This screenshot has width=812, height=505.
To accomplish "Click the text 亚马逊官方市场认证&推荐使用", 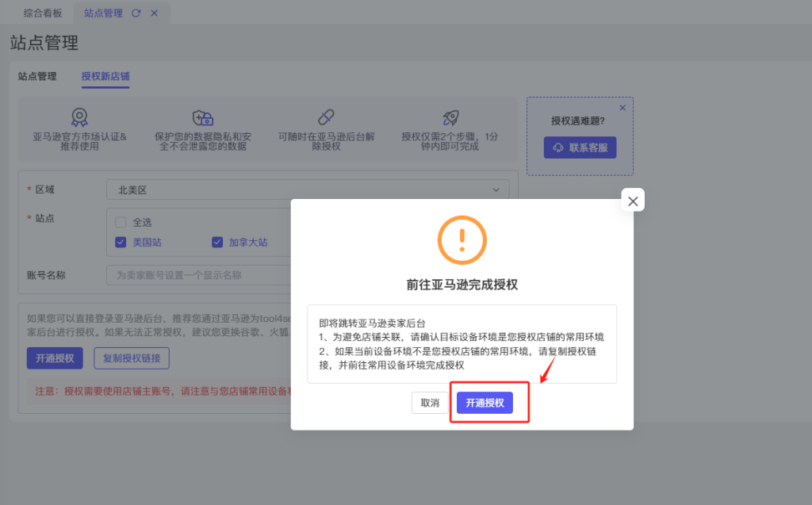I will [79, 141].
